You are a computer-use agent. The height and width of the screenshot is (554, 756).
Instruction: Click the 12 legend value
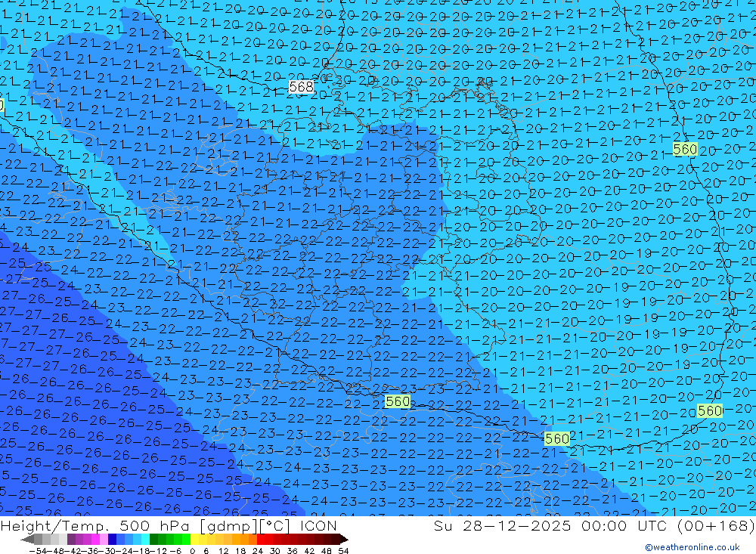[x=223, y=551]
